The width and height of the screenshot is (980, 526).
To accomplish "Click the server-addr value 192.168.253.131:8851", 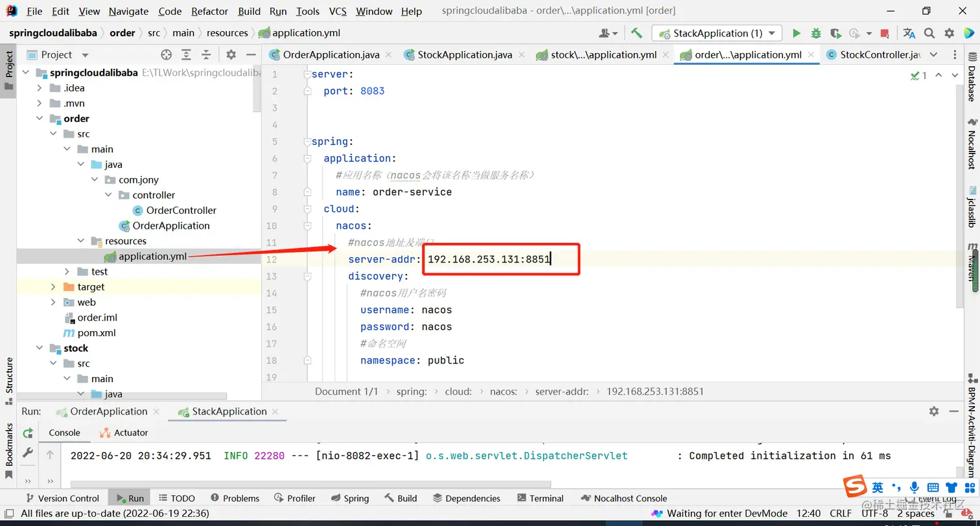I will [x=489, y=260].
